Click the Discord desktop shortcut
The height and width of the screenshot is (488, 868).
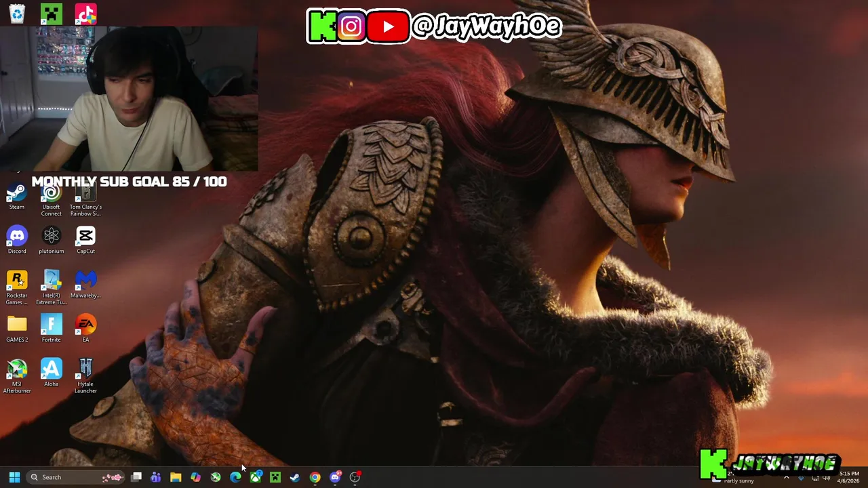pos(17,240)
